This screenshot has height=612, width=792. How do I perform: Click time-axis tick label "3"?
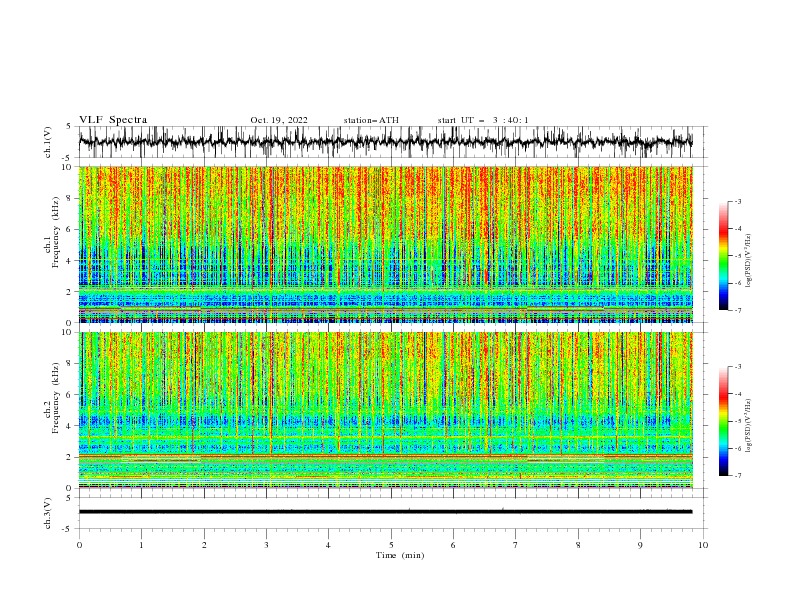pyautogui.click(x=266, y=545)
